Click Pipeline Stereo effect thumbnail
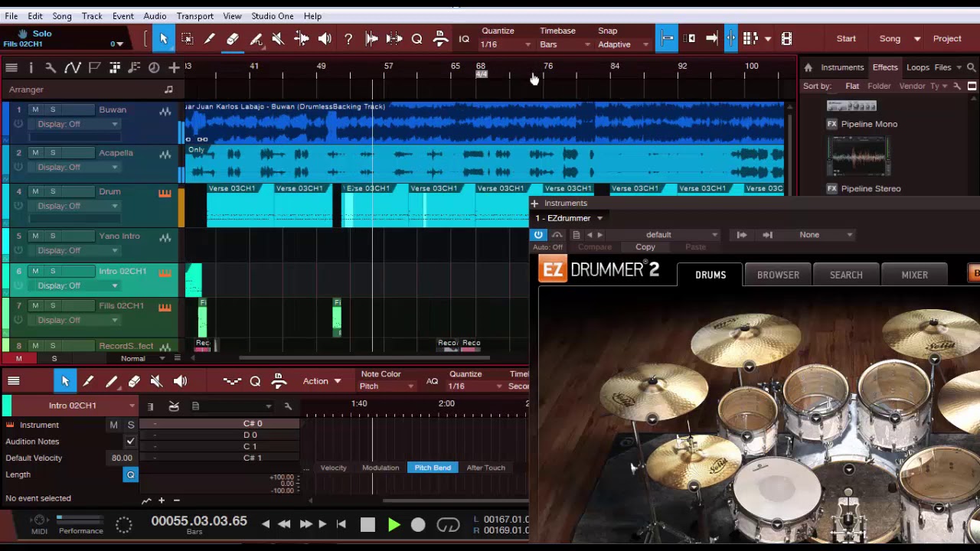The height and width of the screenshot is (551, 980). [860, 157]
